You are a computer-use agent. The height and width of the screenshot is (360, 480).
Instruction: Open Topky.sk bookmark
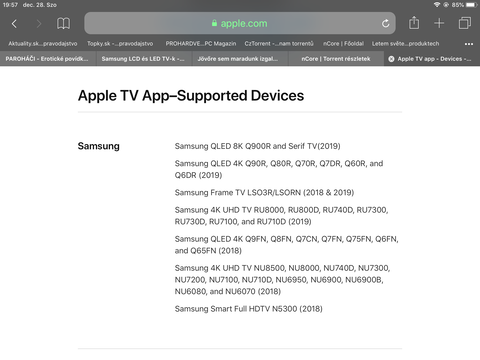(120, 44)
